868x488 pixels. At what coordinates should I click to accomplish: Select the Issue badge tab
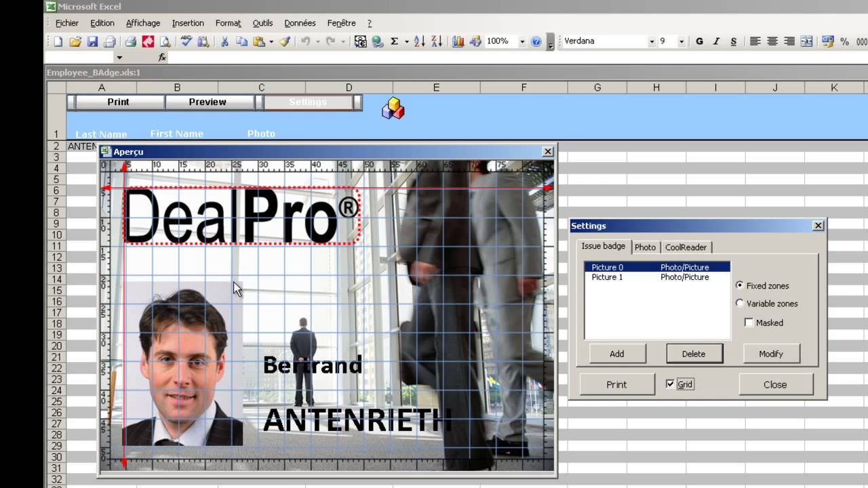click(x=604, y=246)
